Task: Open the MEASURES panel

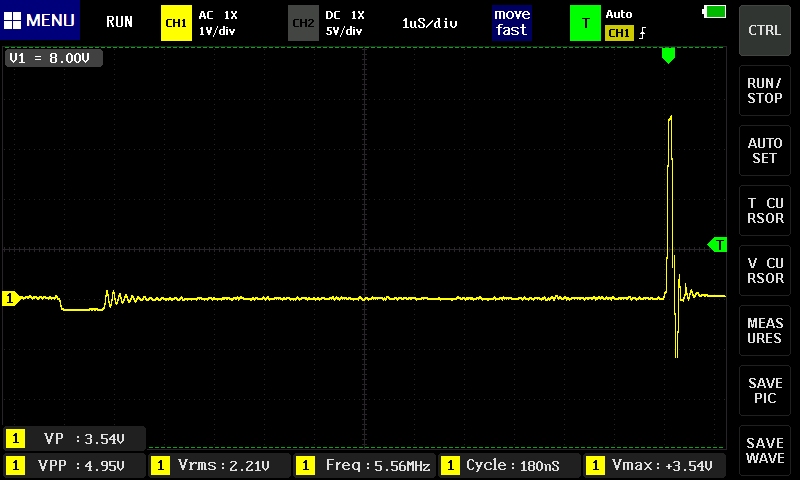Action: [765, 331]
